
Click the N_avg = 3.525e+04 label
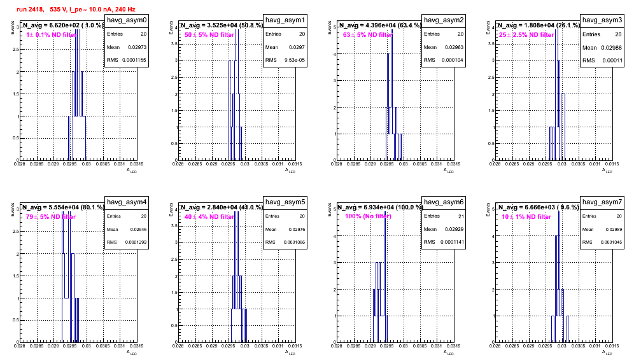click(x=222, y=25)
